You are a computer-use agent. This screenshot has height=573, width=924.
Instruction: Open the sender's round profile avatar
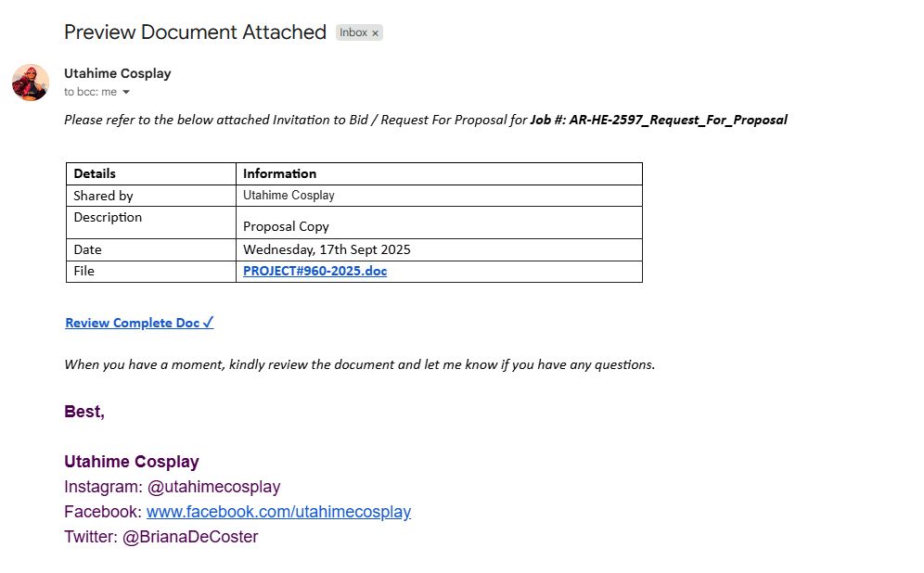coord(31,83)
